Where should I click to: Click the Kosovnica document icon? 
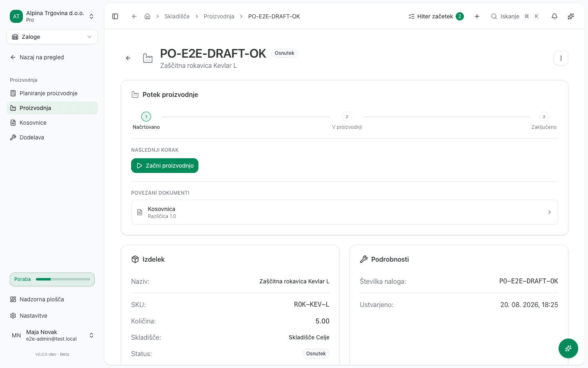click(140, 212)
